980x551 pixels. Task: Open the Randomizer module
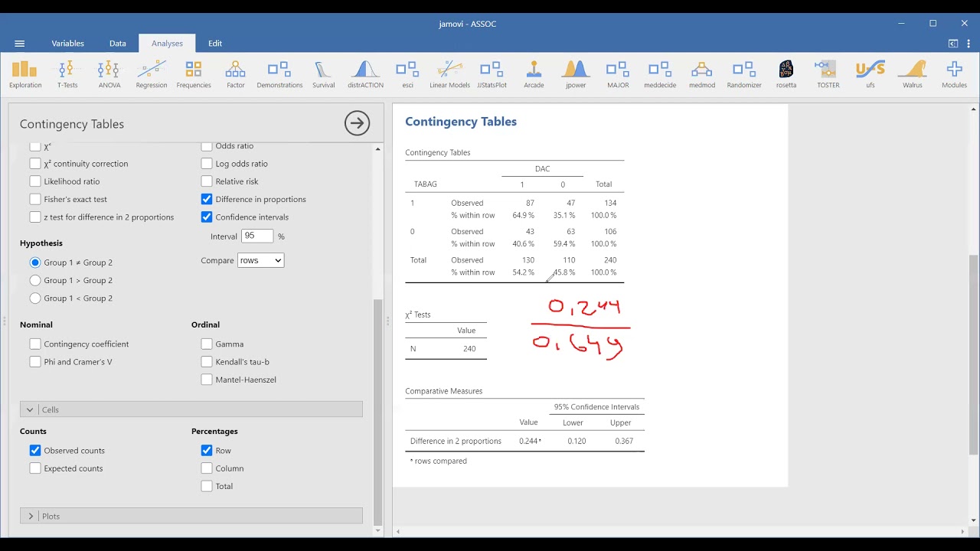point(744,74)
